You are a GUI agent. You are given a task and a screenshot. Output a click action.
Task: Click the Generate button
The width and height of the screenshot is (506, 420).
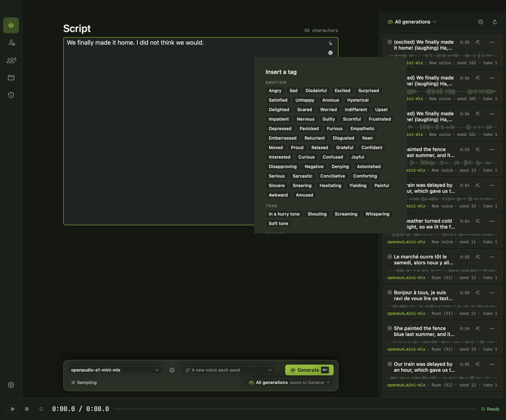pyautogui.click(x=309, y=370)
